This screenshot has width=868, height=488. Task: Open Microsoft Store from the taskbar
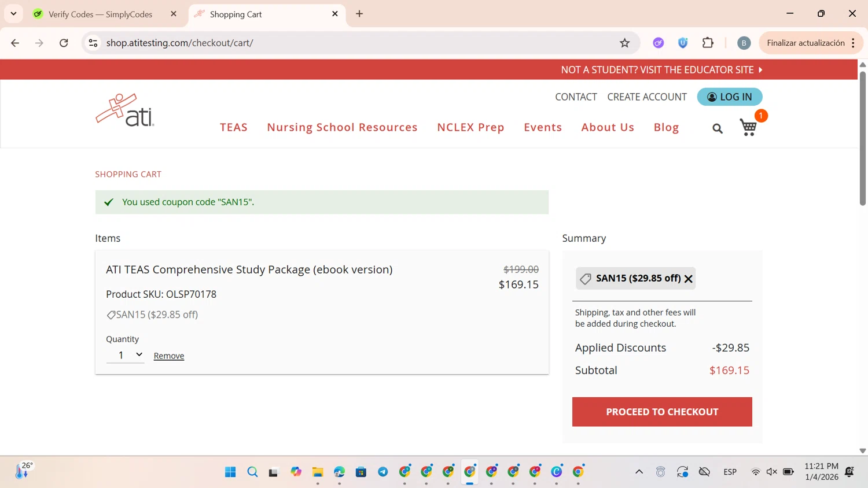(361, 472)
